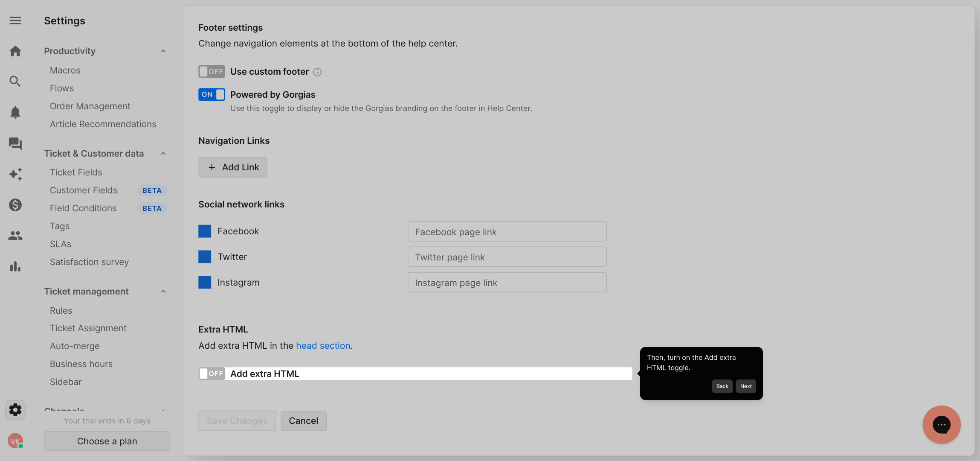This screenshot has width=980, height=461.
Task: Open Macros settings page
Action: point(65,70)
